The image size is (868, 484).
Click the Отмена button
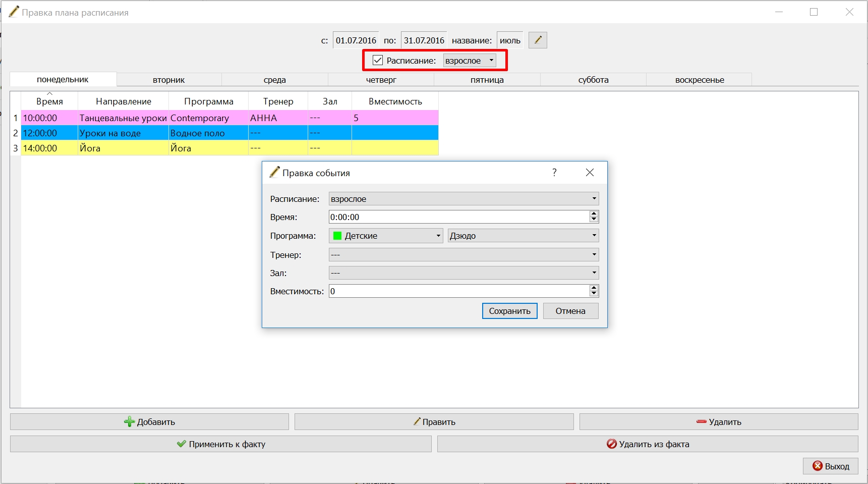[570, 311]
